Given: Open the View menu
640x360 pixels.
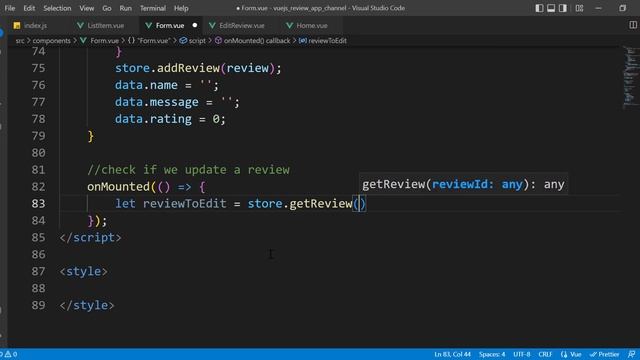Looking at the screenshot, I should point(87,8).
